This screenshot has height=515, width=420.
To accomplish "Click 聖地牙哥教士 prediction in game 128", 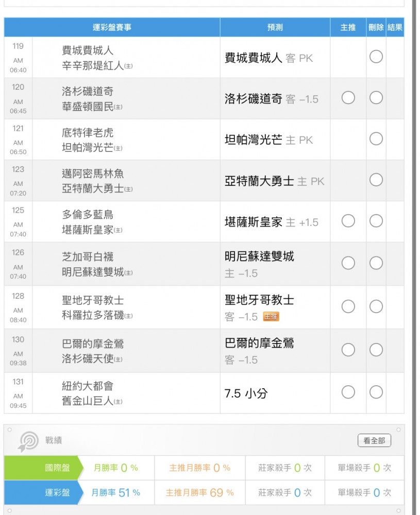I will pos(259,300).
